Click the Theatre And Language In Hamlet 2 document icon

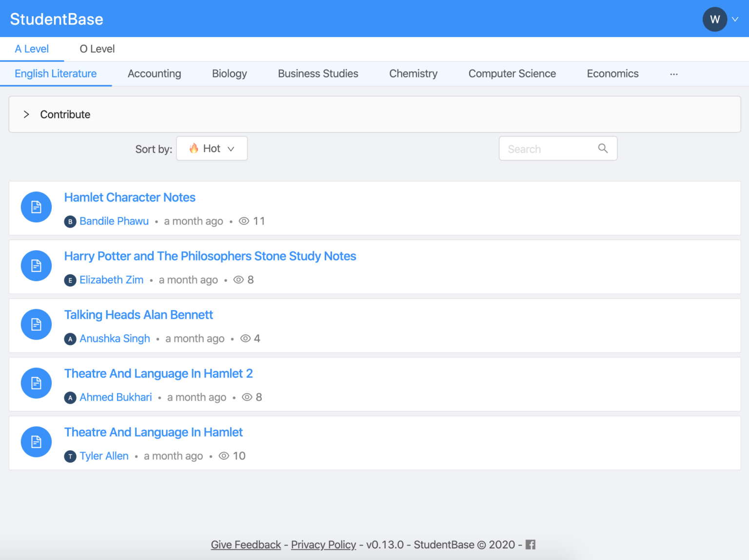coord(36,383)
